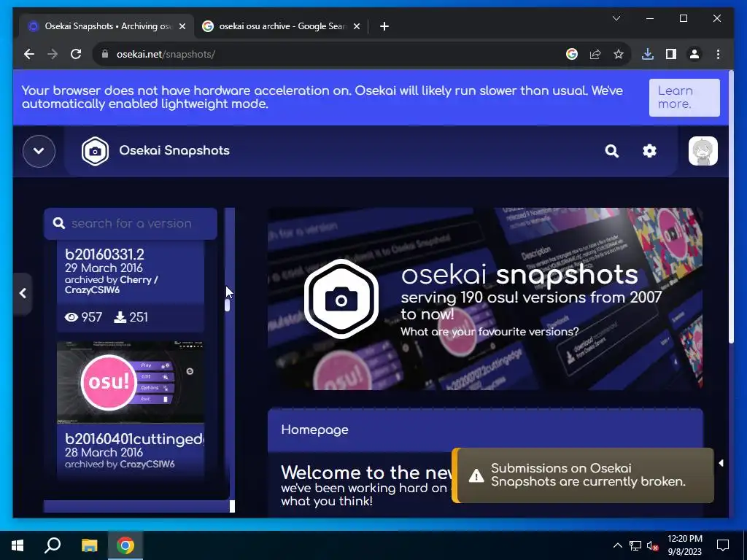Select the b20160401cuttingedge version title
747x560 pixels.
(x=135, y=438)
